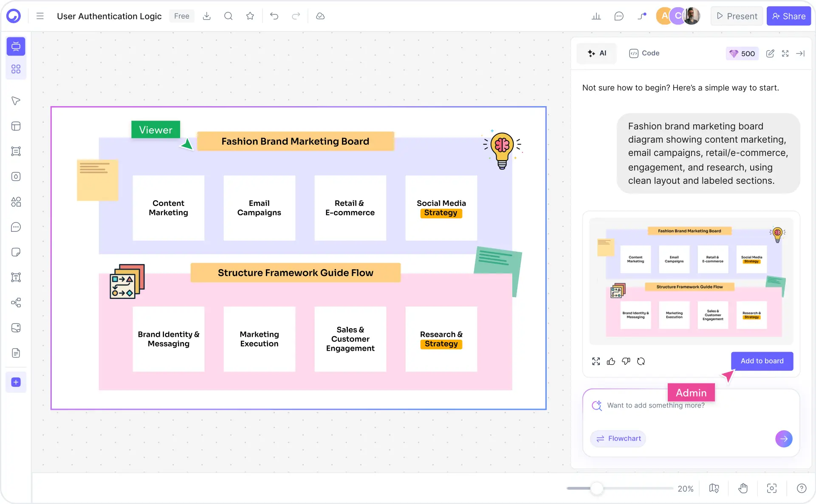Select the cursor selection tool
Screen dimensions: 816x504
(x=16, y=101)
